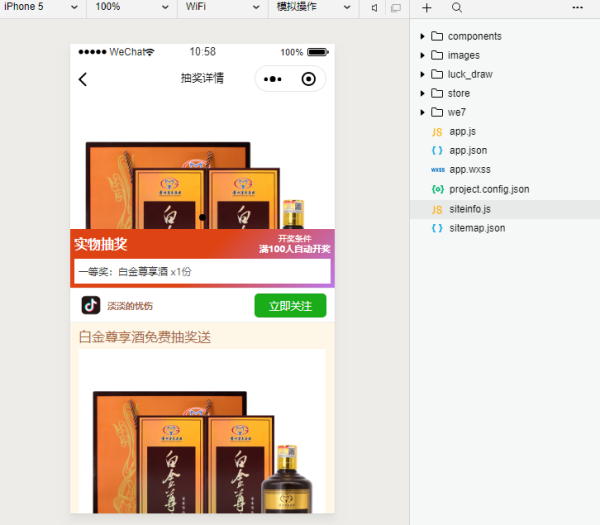
Task: Open app.json file
Action: (505, 150)
